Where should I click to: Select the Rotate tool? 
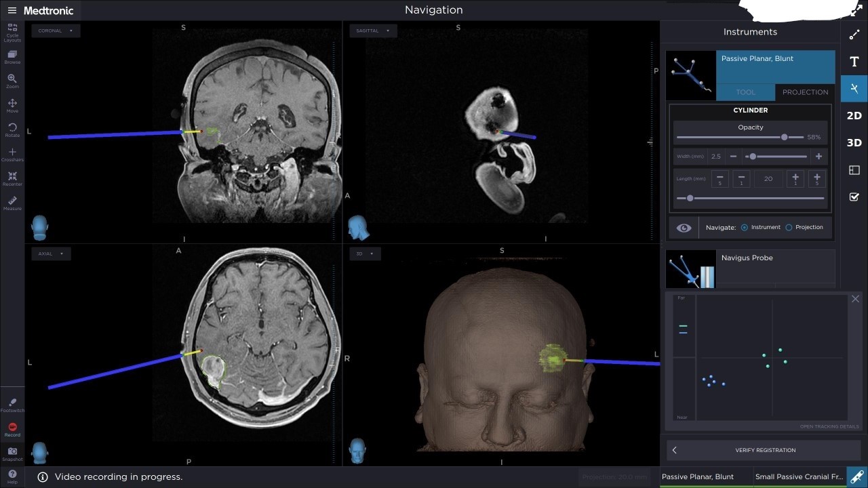point(12,128)
